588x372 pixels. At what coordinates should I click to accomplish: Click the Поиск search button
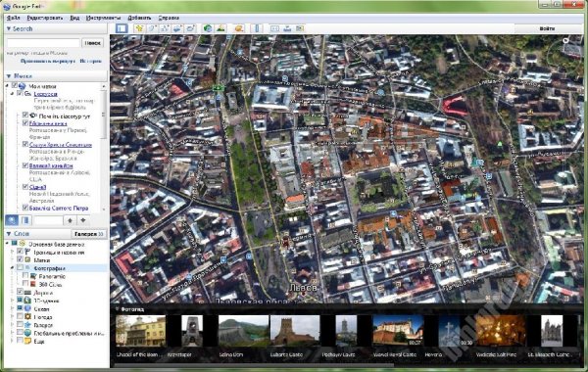93,43
